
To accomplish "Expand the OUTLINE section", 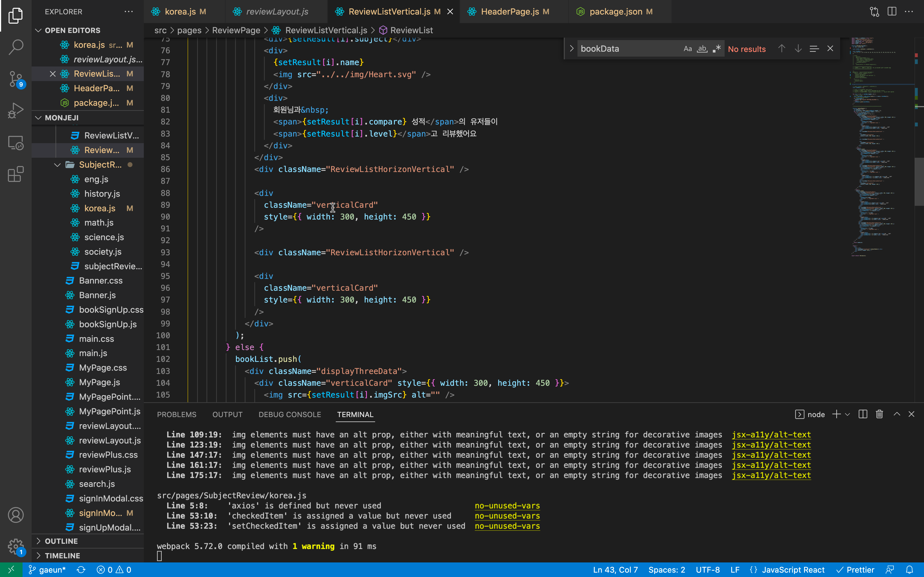I will point(61,541).
